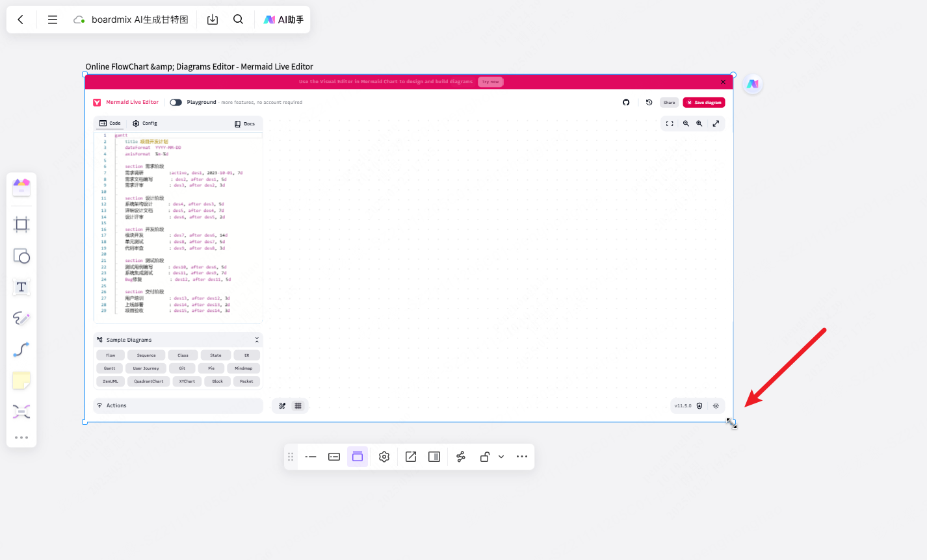Zoom in the diagram preview
The image size is (927, 560).
tap(699, 123)
